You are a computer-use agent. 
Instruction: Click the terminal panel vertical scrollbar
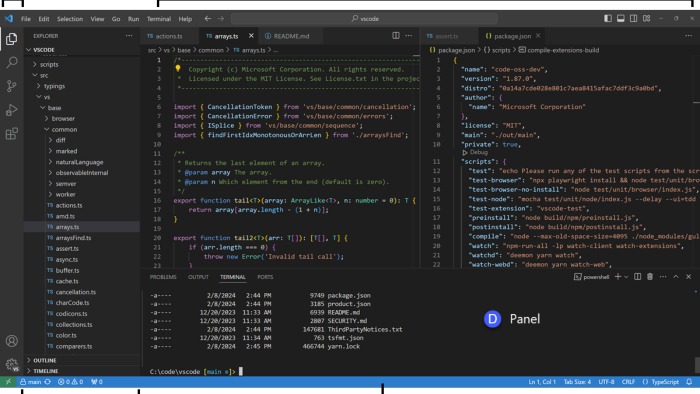tap(697, 365)
